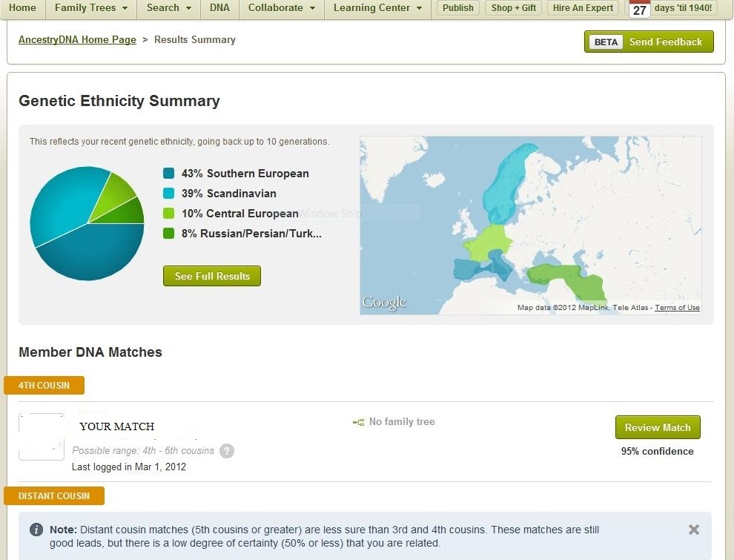Click the DISTANT COUSIN category label

[54, 496]
